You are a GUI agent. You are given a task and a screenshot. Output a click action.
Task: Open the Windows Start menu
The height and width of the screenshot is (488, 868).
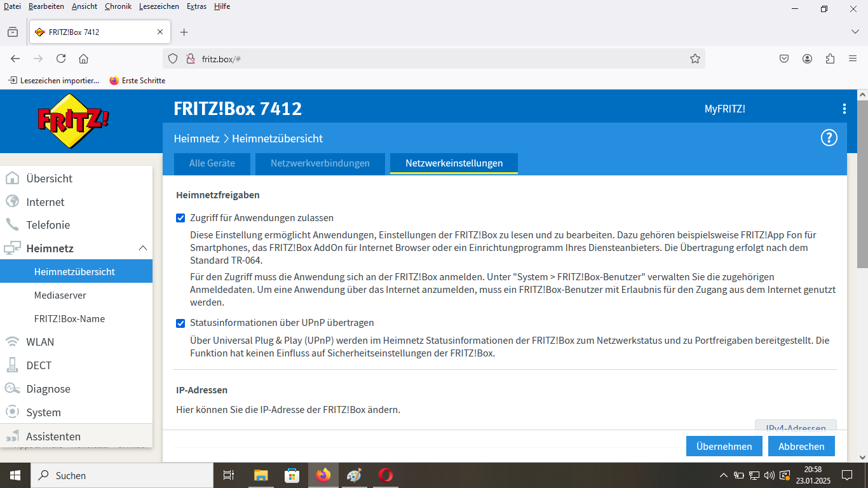pyautogui.click(x=15, y=475)
